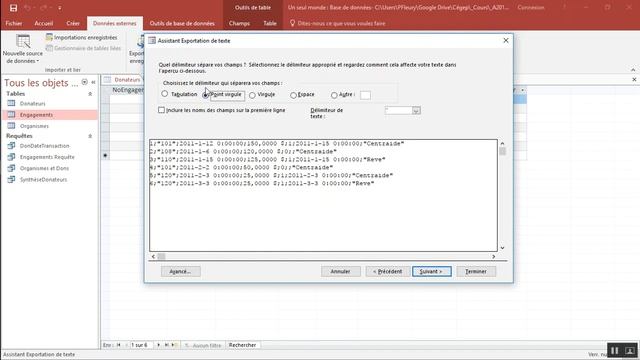The height and width of the screenshot is (360, 640).
Task: Select the new record row asterisk selector
Action: 105,156
